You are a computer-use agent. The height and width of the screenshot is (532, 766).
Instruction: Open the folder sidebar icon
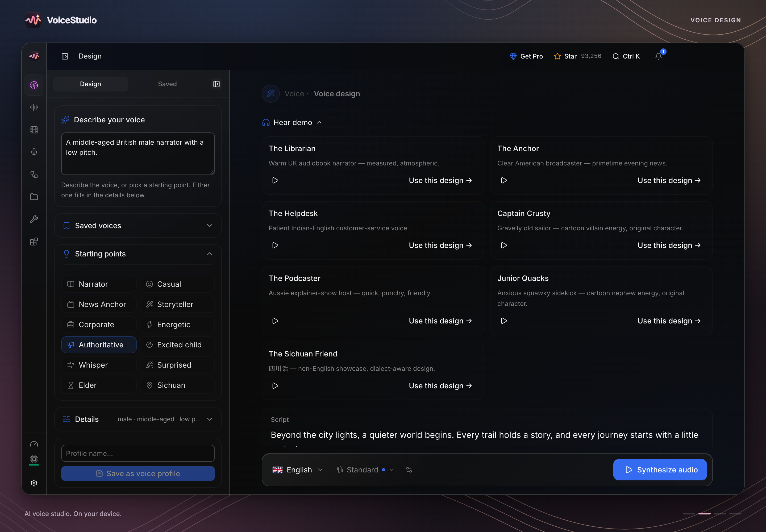click(34, 197)
